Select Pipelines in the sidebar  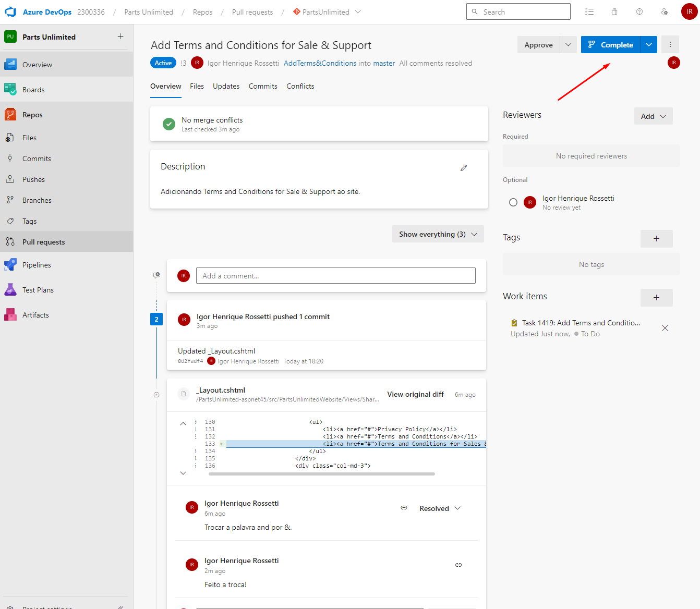click(x=36, y=264)
